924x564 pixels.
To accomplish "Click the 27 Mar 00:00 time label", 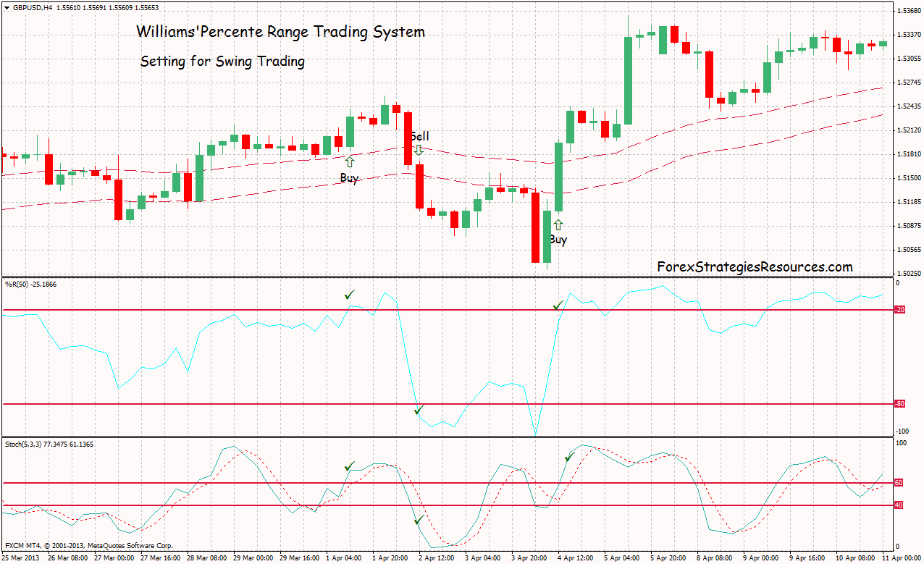I will pos(114,558).
